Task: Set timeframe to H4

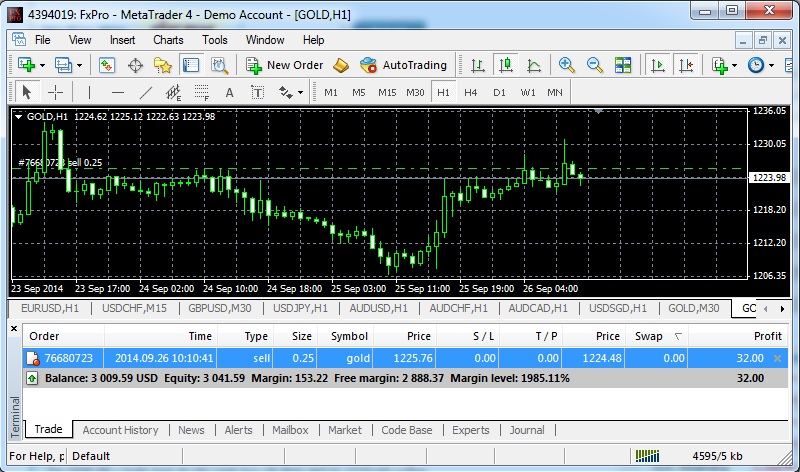Action: point(471,92)
